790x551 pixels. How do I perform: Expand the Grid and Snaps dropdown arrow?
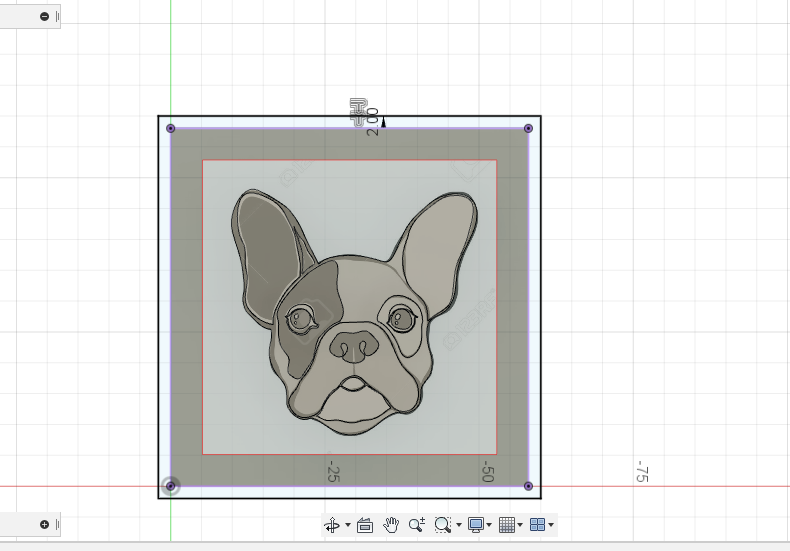click(x=520, y=525)
